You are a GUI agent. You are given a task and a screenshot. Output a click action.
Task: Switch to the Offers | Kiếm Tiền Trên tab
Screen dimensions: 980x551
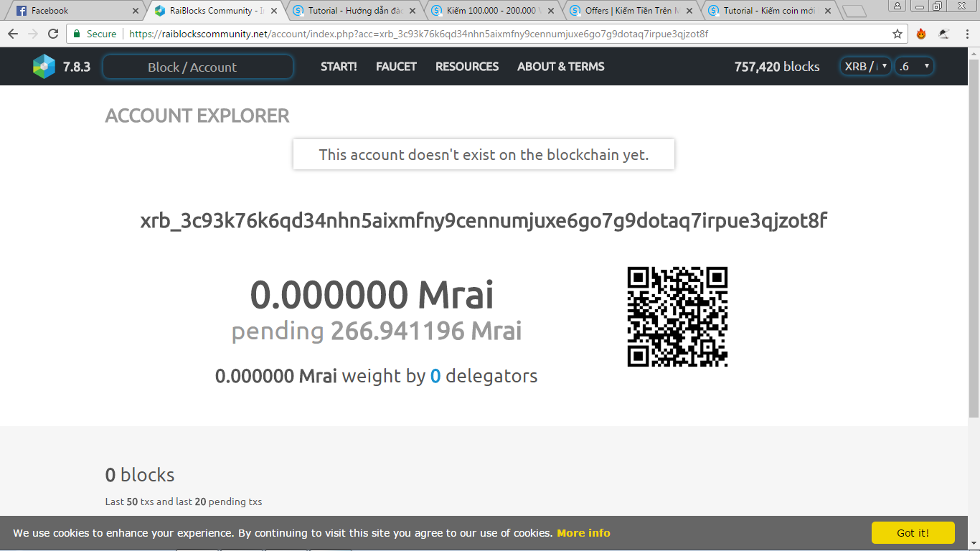(x=631, y=11)
